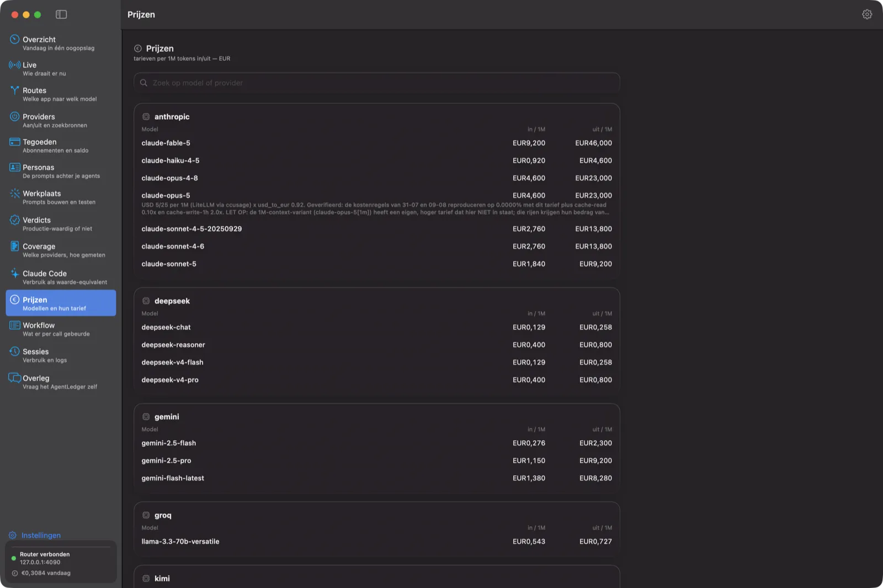Click the Prijzen euro icon in sidebar

[x=14, y=300]
